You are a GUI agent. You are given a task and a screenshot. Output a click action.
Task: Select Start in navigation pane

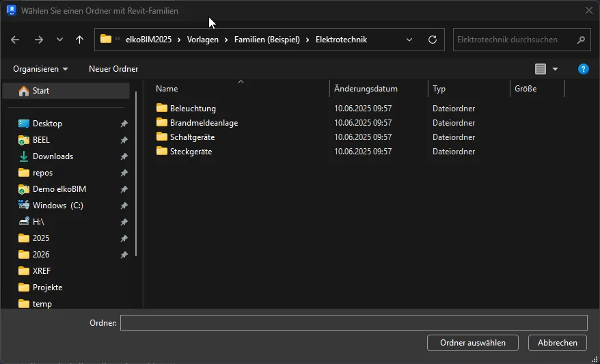66,91
